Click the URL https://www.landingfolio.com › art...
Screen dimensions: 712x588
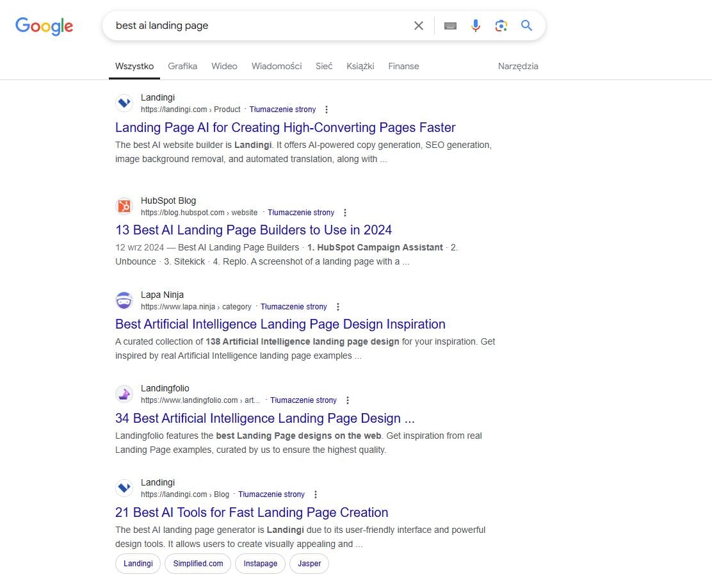[x=200, y=400]
